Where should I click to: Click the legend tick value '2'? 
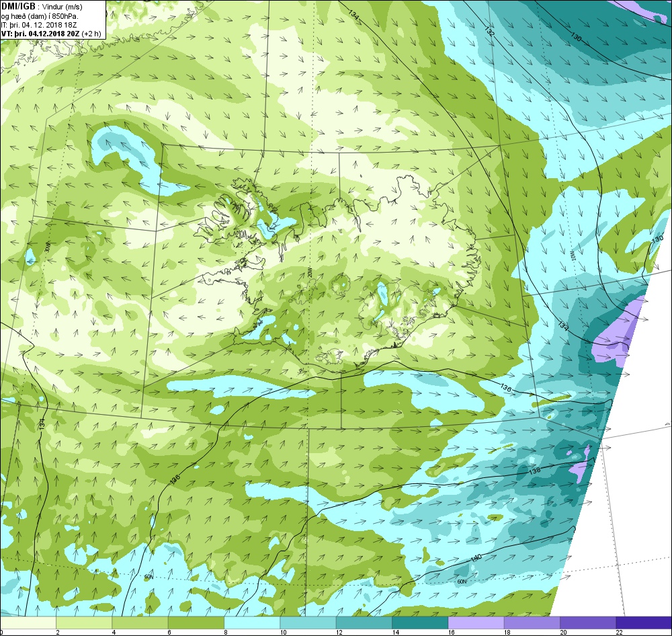(57, 632)
